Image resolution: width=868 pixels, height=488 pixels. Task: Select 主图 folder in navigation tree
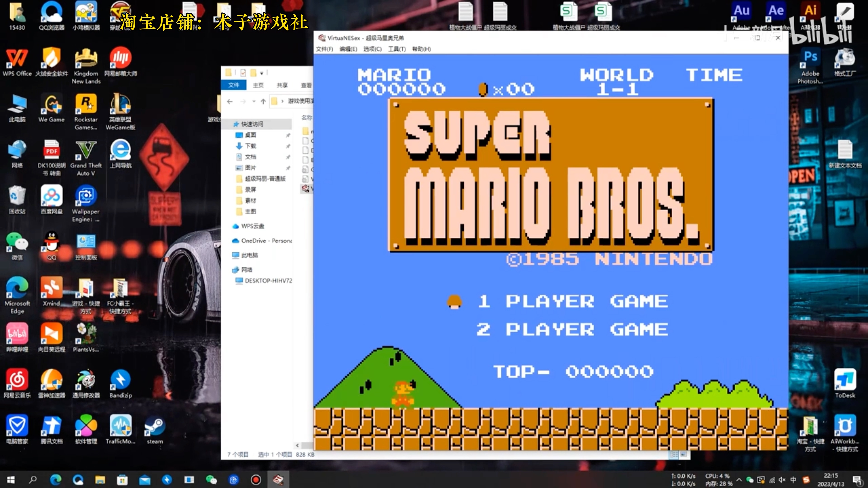click(250, 211)
